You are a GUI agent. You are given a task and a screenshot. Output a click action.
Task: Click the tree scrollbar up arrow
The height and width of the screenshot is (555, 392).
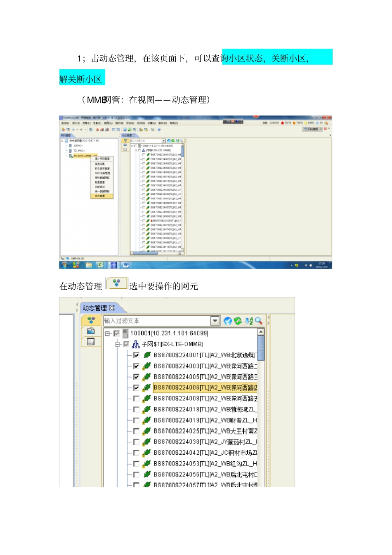(x=261, y=332)
